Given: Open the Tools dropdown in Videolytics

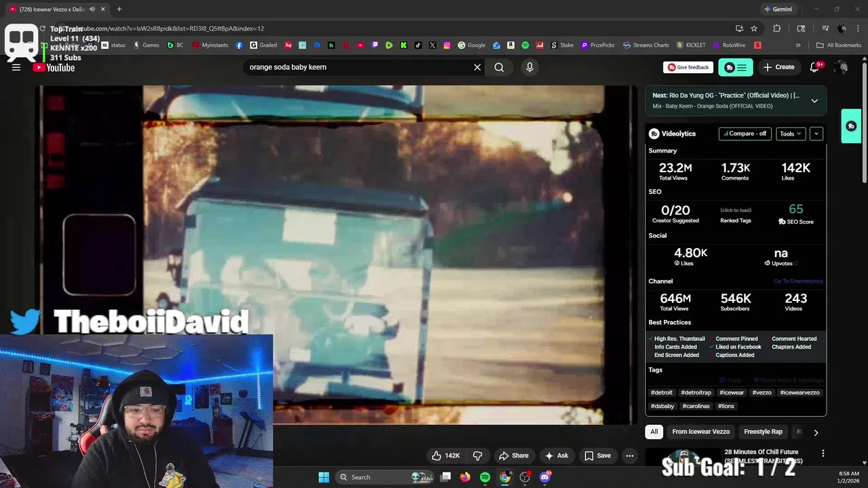Looking at the screenshot, I should tap(791, 134).
